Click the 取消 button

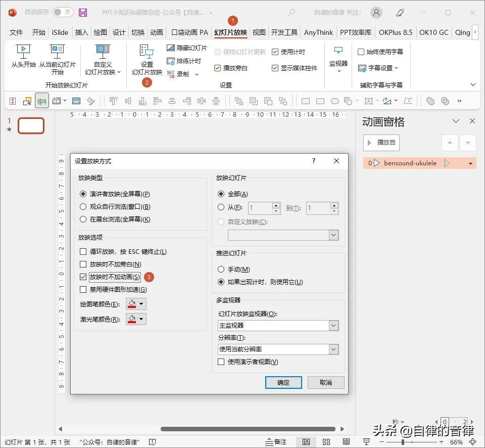pos(325,383)
